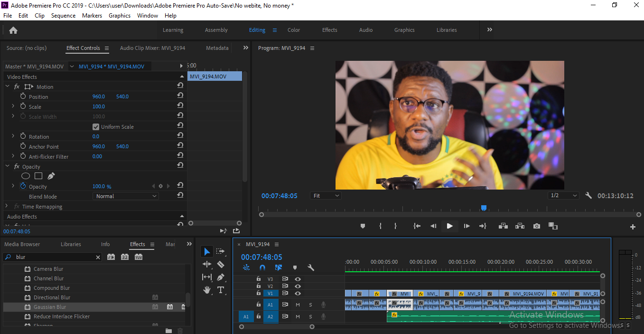Click Mark In bracket button

(380, 226)
